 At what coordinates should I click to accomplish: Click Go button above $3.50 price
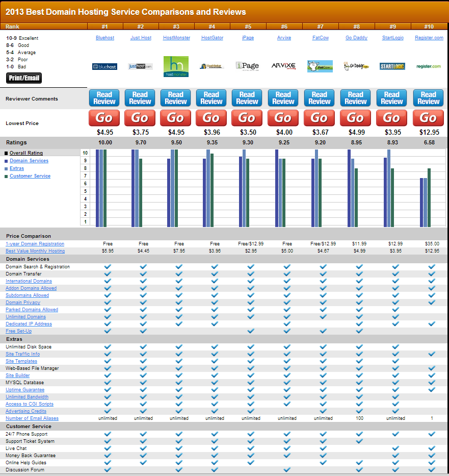(x=247, y=118)
